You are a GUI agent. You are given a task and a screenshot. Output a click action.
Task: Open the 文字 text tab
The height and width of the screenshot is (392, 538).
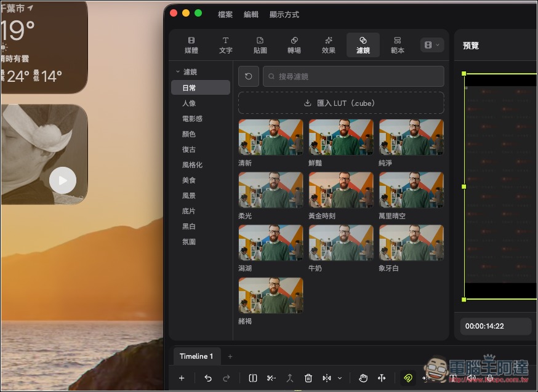pyautogui.click(x=226, y=45)
